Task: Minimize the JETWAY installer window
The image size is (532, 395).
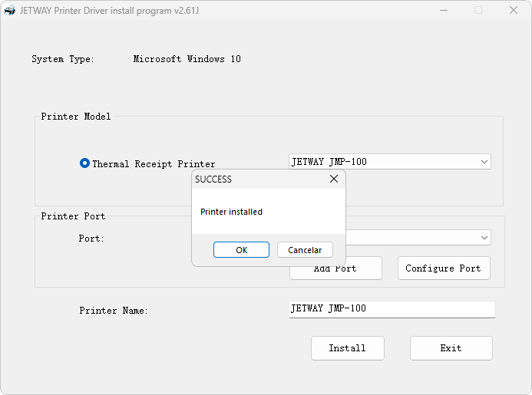Action: [x=444, y=11]
